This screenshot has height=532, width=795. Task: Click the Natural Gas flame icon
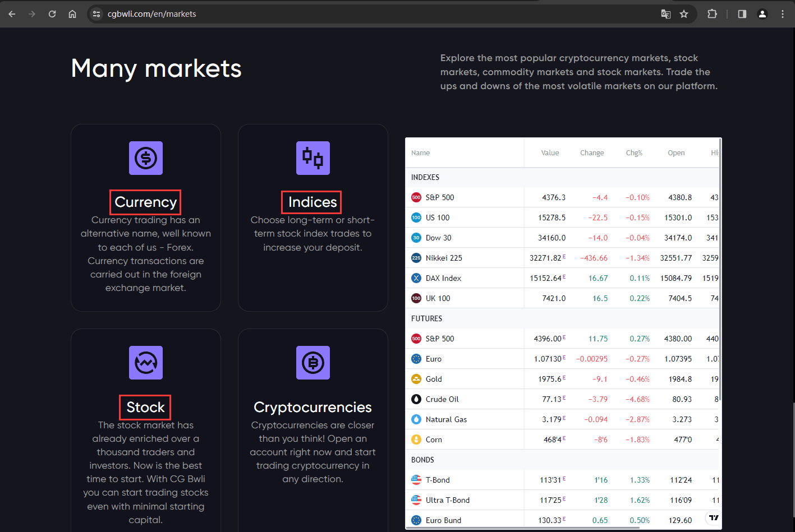coord(416,419)
